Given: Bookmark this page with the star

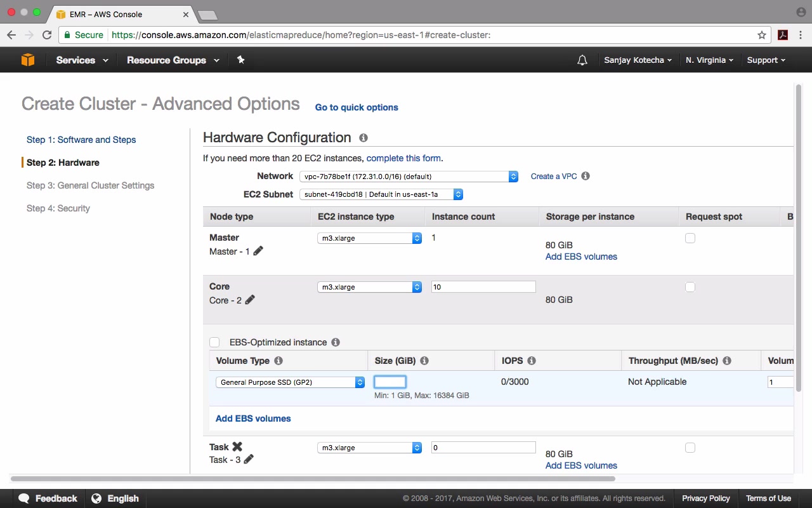Looking at the screenshot, I should pyautogui.click(x=762, y=35).
